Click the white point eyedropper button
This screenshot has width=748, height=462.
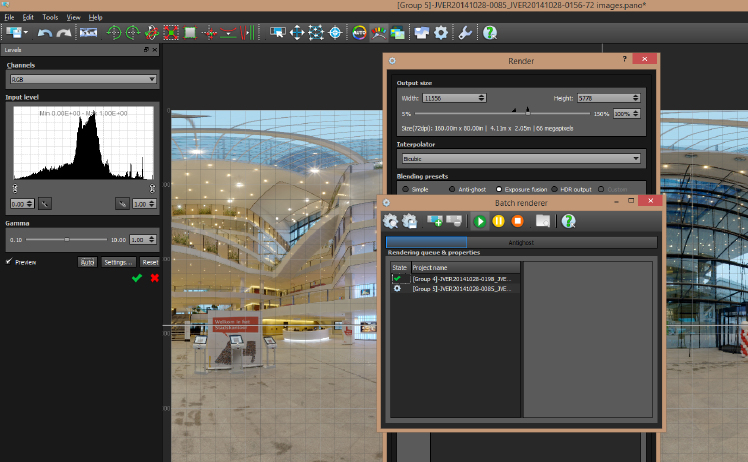[x=122, y=204]
